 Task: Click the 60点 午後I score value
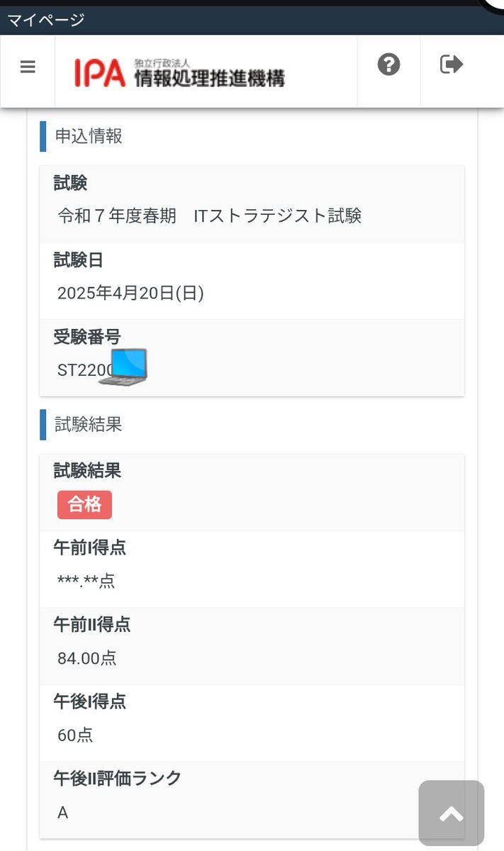pyautogui.click(x=75, y=735)
